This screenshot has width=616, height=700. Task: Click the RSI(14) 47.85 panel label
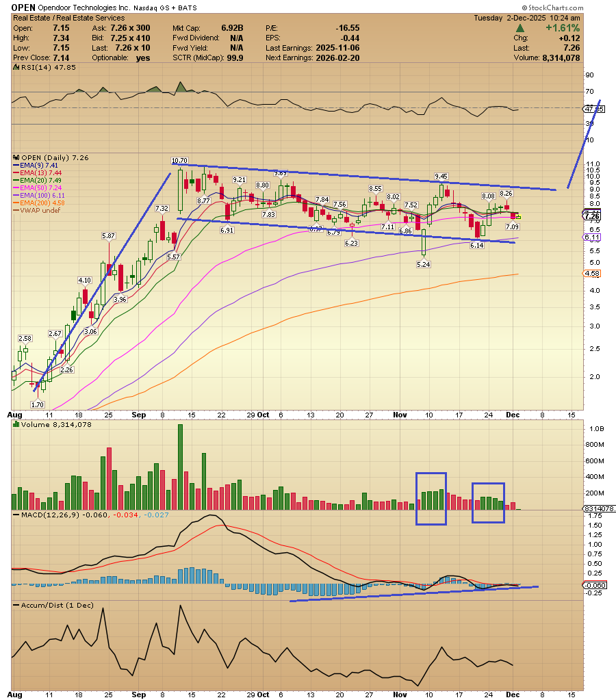49,68
